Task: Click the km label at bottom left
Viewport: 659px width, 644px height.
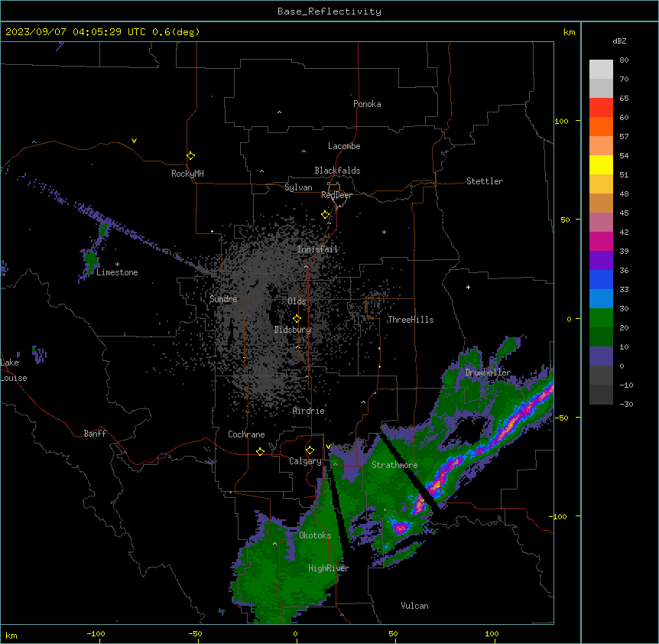Action: (11, 636)
